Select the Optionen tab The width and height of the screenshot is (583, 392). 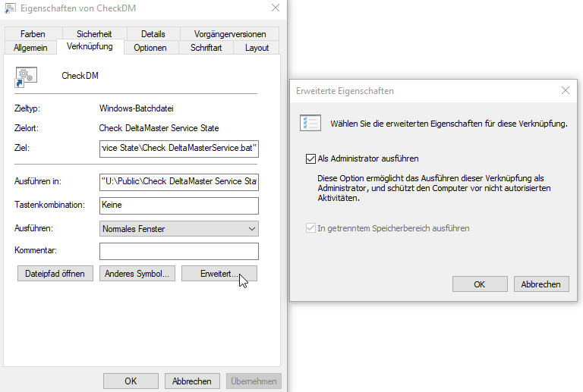[x=150, y=48]
